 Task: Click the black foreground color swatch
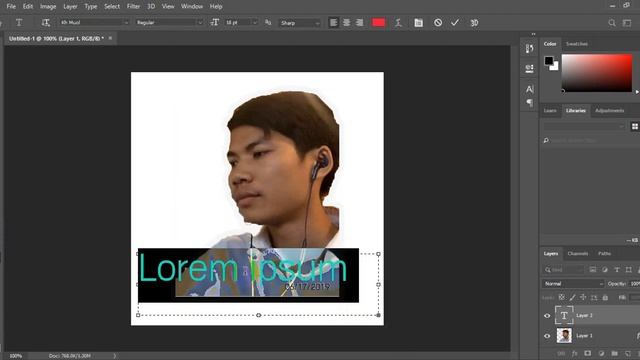pyautogui.click(x=549, y=61)
